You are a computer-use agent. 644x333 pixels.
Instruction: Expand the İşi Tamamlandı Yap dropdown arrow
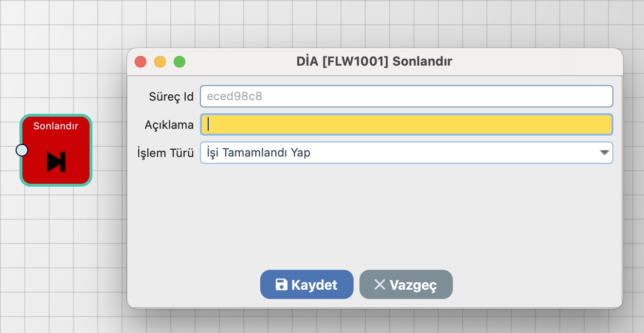[604, 153]
